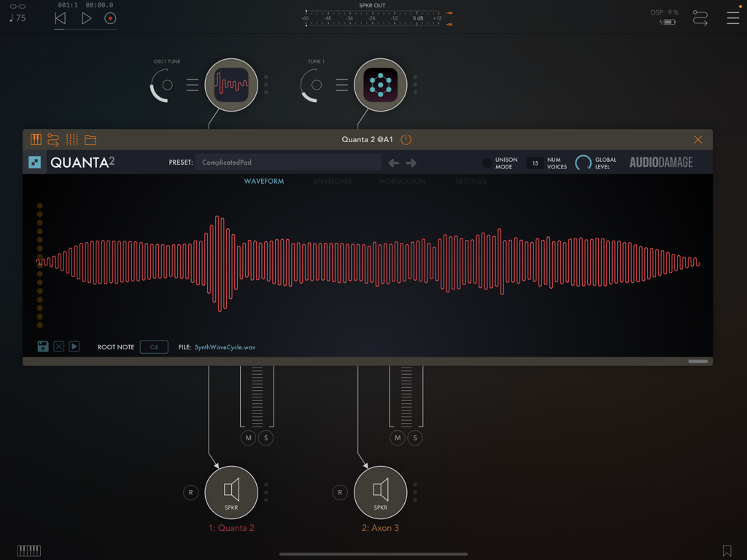
Task: Click the Axon 3 channel fader
Action: [x=406, y=397]
